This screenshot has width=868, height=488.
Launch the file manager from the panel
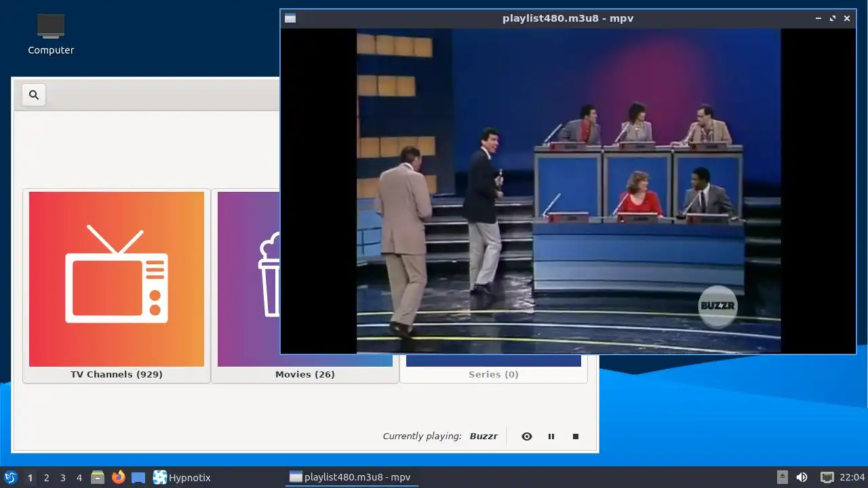point(98,477)
